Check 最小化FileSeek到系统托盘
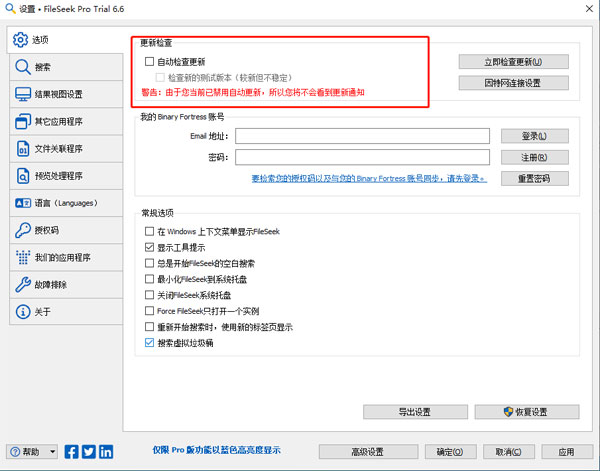 coord(149,279)
